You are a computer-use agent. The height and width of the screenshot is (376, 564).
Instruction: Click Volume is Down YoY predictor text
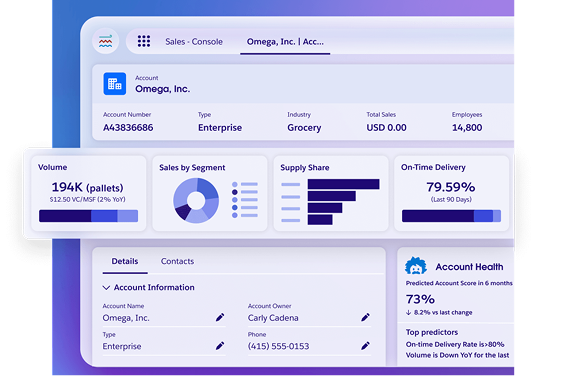click(x=458, y=355)
